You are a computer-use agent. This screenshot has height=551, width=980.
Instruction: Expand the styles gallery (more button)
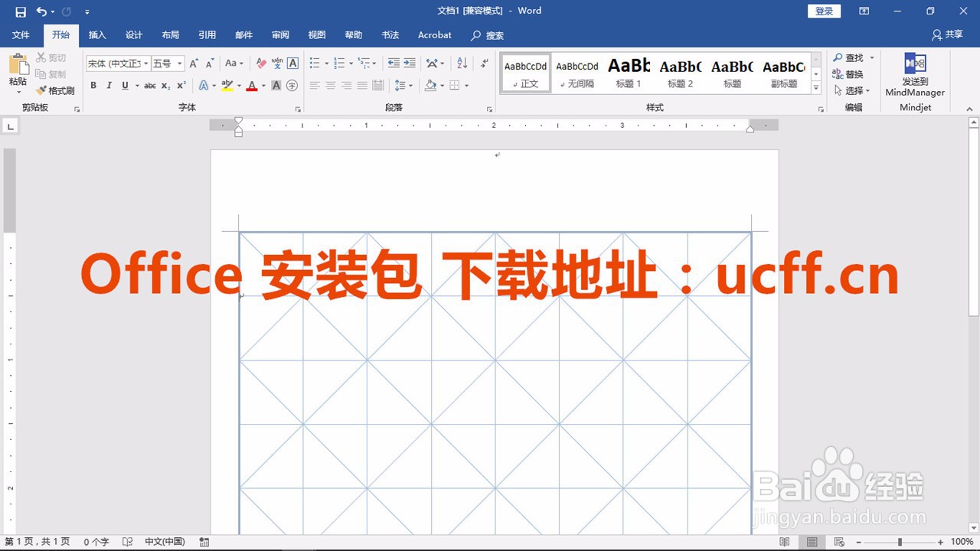coord(816,89)
